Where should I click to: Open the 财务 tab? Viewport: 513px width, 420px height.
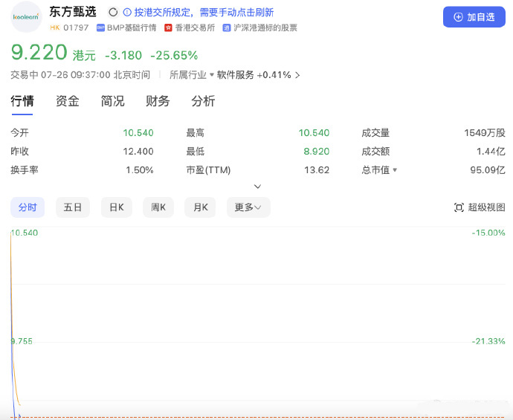[158, 101]
